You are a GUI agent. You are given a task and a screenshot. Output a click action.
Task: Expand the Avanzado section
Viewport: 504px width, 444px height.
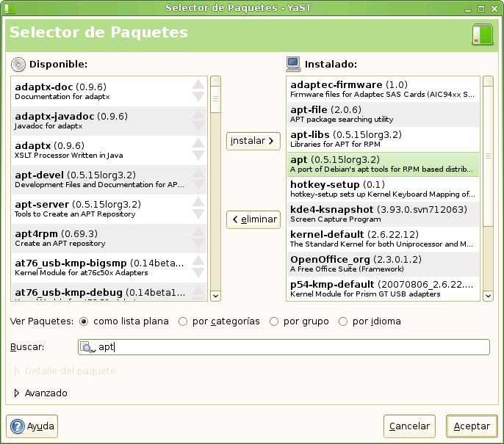point(17,393)
